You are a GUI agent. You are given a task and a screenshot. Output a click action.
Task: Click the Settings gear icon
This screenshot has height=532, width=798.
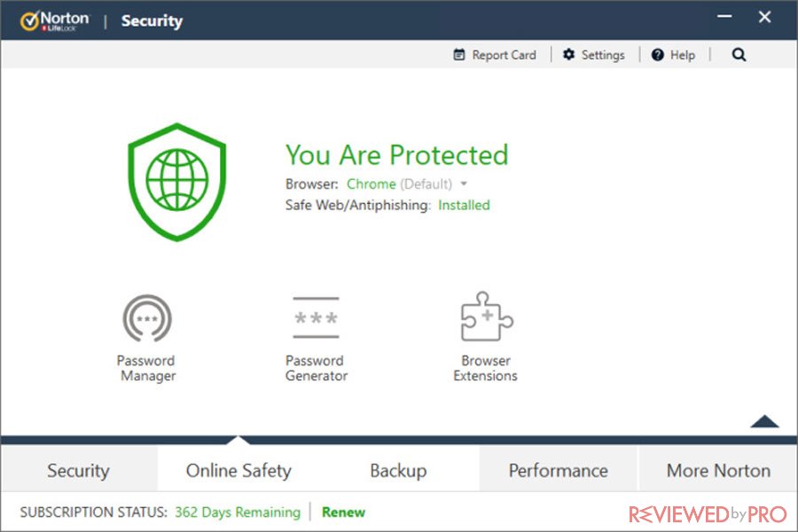click(x=568, y=54)
